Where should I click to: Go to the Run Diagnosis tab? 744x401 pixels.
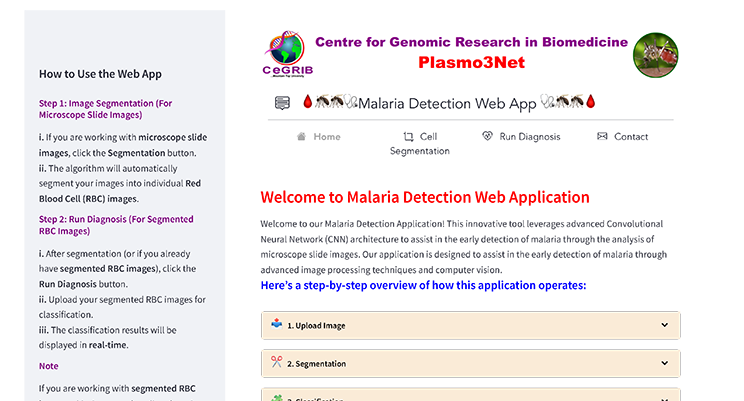(x=530, y=137)
